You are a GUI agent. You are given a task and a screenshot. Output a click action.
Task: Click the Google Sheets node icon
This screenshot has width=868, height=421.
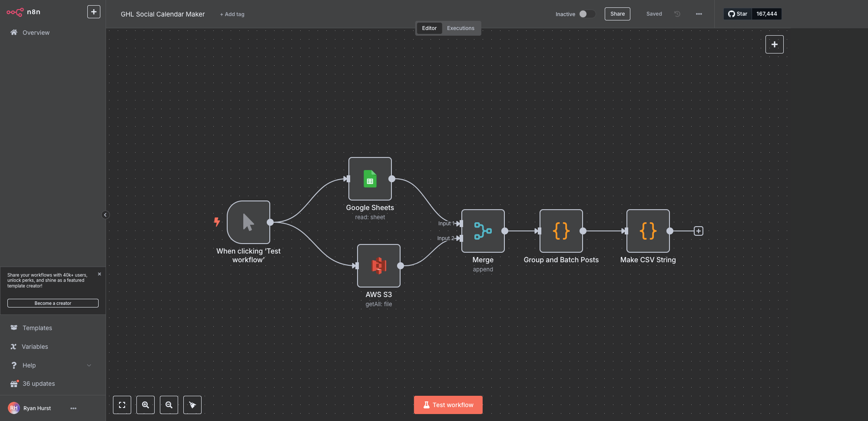[370, 179]
